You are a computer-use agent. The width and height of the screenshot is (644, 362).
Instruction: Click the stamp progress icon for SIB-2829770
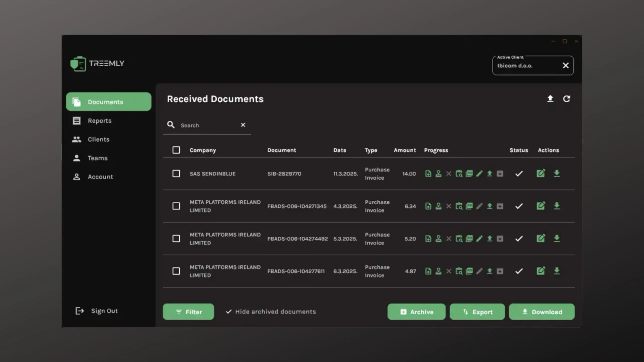[438, 173]
